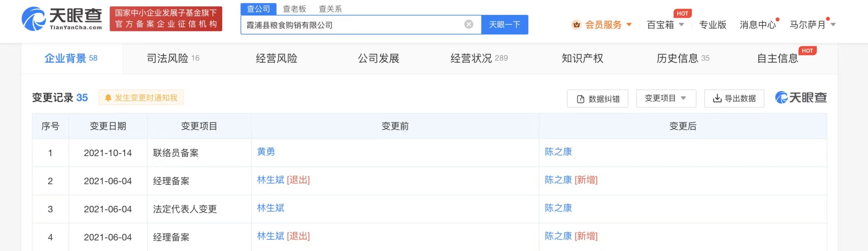Select the 司法风险 tab
This screenshot has width=868, height=251.
(173, 58)
